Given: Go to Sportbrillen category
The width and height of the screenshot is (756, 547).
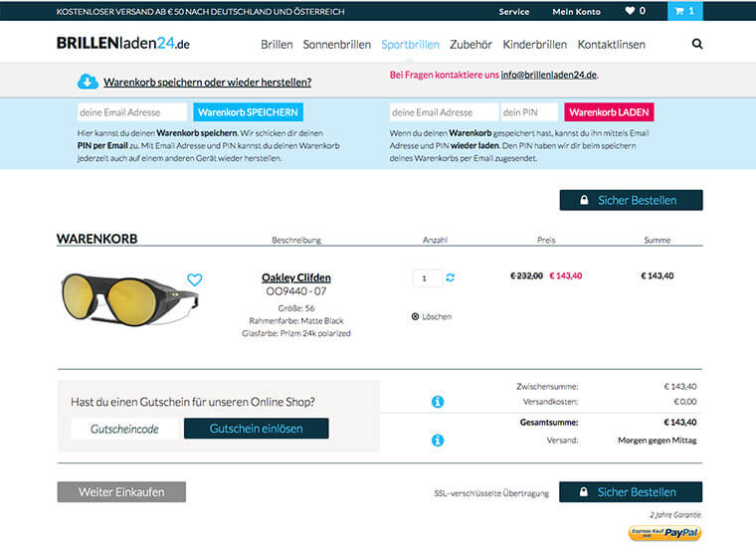Looking at the screenshot, I should click(410, 45).
